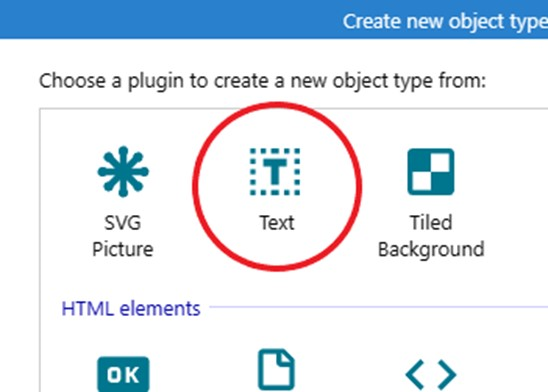Click the blue dialog header bar background
This screenshot has width=548, height=392.
pyautogui.click(x=168, y=19)
